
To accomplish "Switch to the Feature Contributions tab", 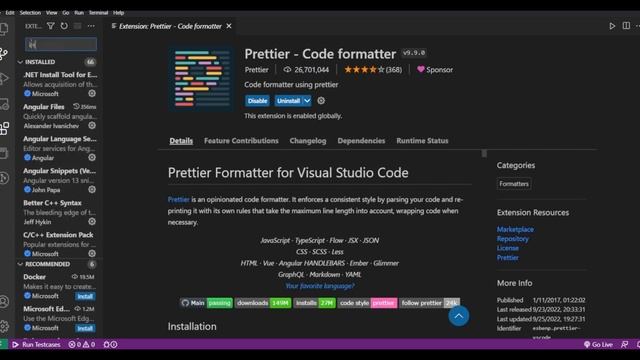I will tap(241, 141).
